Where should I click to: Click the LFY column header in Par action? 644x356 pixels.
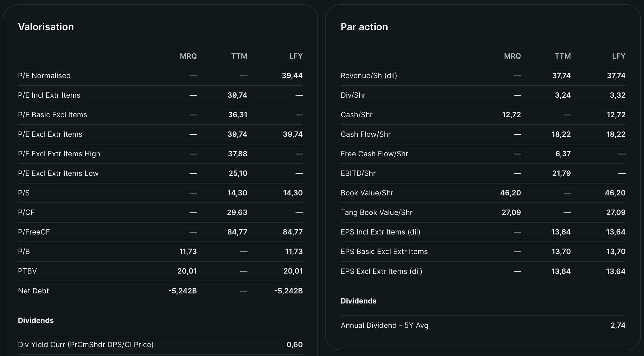(x=618, y=56)
